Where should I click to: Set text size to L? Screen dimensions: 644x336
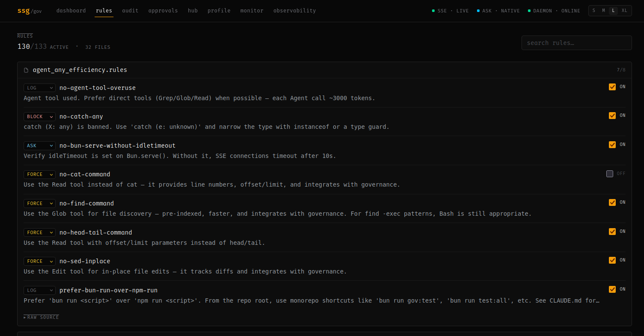(x=614, y=11)
